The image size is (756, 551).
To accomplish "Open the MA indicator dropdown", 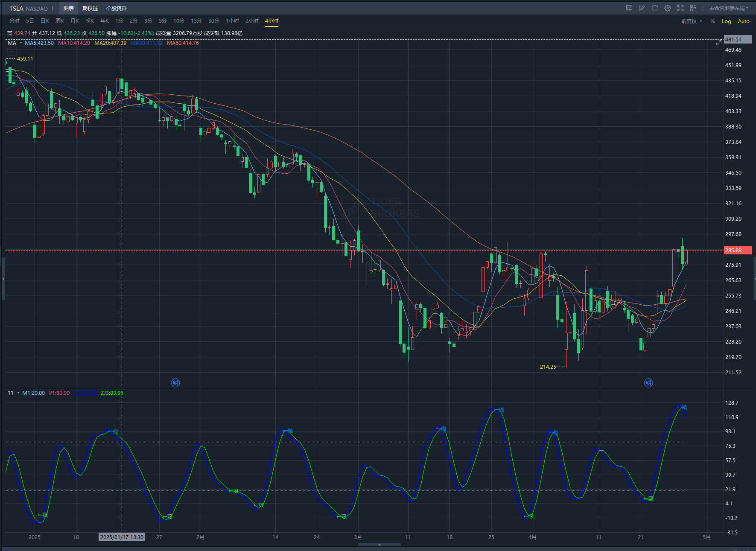I will [20, 43].
